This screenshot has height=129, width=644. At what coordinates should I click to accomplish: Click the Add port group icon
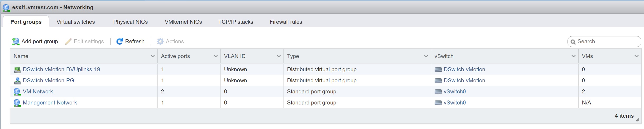point(16,41)
